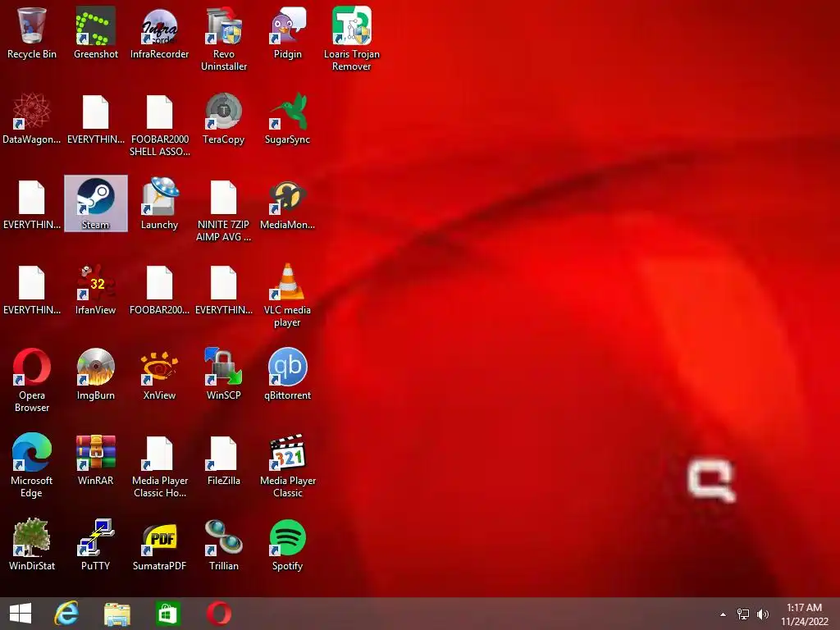Open the WinDirStat tree icon
The width and height of the screenshot is (840, 630).
pyautogui.click(x=32, y=545)
